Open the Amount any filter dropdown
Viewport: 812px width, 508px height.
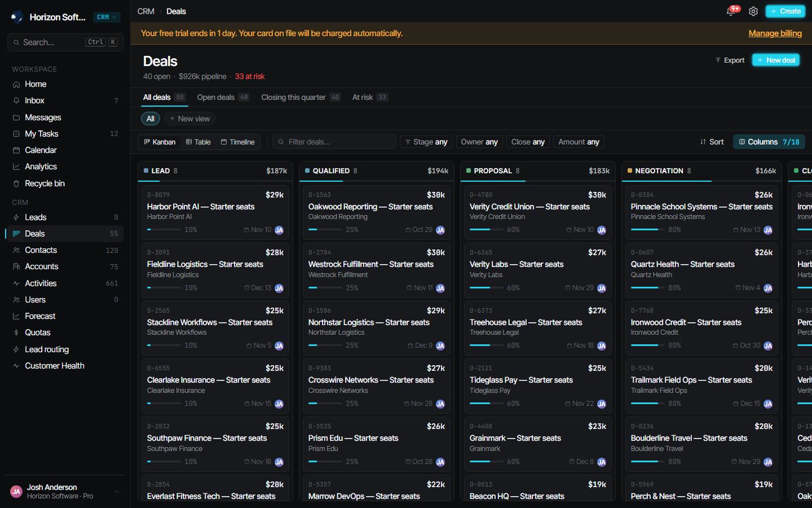point(579,142)
